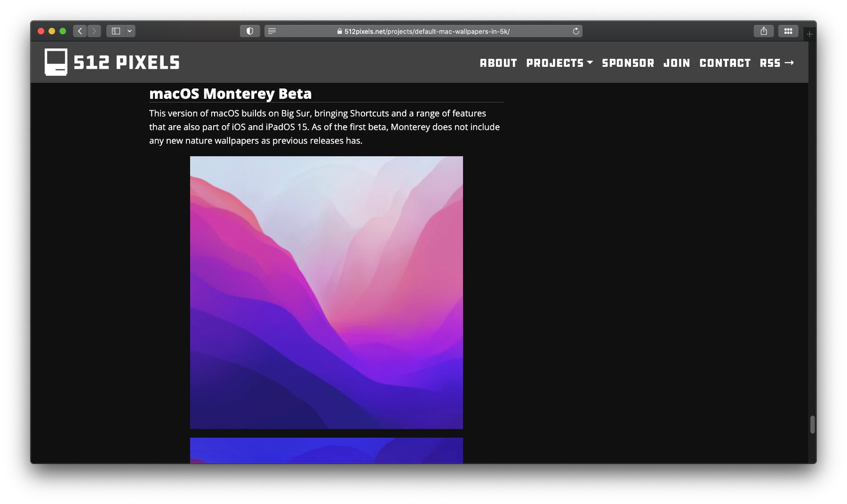Click paragraph text mentioning Big Sur
Image resolution: width=847 pixels, height=504 pixels.
tap(325, 127)
